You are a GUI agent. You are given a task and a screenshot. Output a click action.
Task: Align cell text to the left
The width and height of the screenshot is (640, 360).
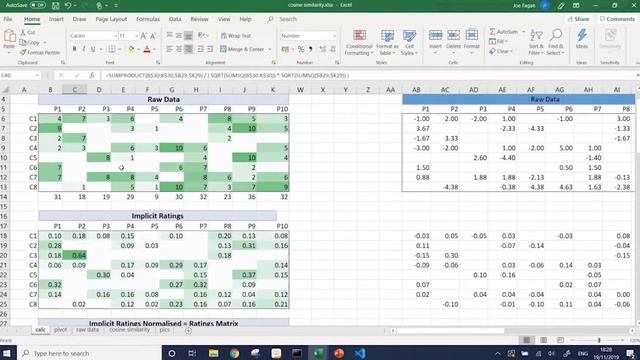click(169, 49)
